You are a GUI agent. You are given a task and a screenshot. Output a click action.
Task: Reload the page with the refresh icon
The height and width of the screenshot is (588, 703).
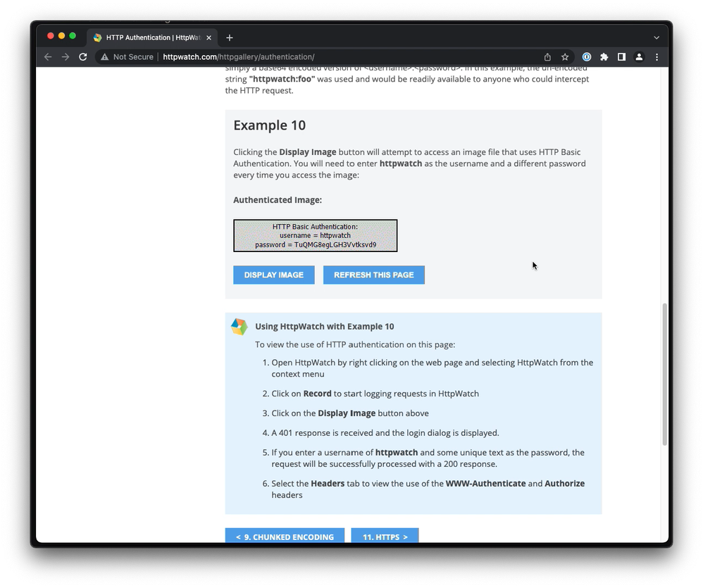pyautogui.click(x=83, y=57)
